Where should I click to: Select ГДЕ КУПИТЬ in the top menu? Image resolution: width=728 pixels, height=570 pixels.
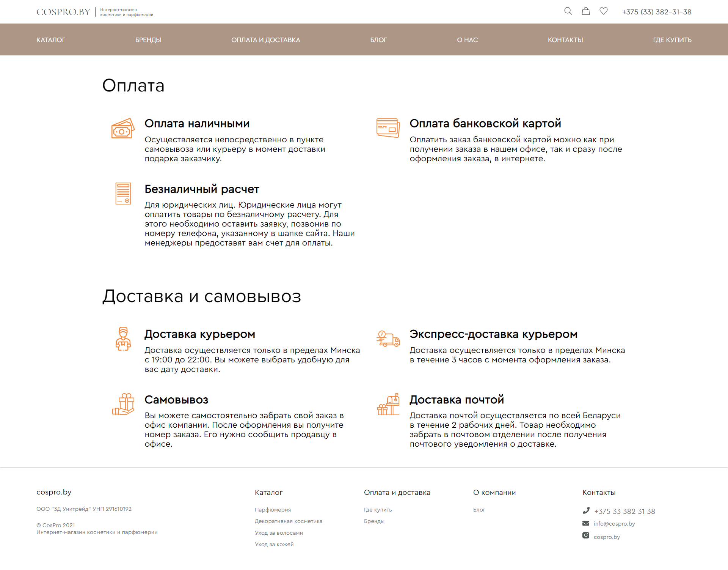(672, 40)
